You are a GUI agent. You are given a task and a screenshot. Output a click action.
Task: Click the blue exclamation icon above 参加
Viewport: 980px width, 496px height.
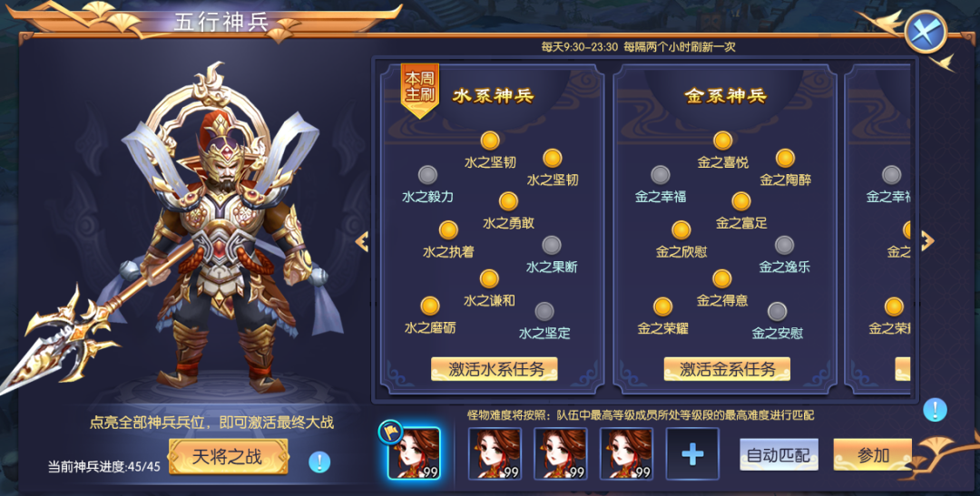pos(935,411)
